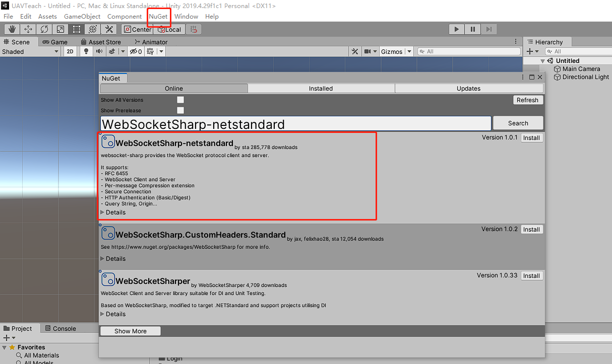
Task: Expand Details of WebSocketSharper
Action: (113, 314)
